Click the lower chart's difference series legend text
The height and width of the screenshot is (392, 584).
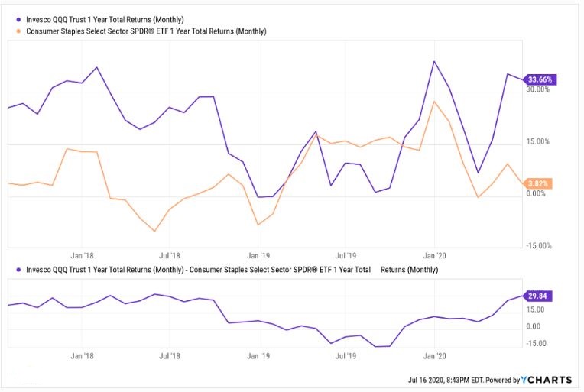(x=232, y=270)
